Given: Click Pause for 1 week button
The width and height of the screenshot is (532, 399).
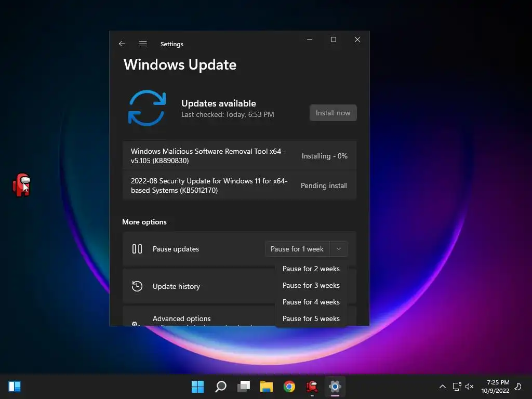Looking at the screenshot, I should (297, 249).
